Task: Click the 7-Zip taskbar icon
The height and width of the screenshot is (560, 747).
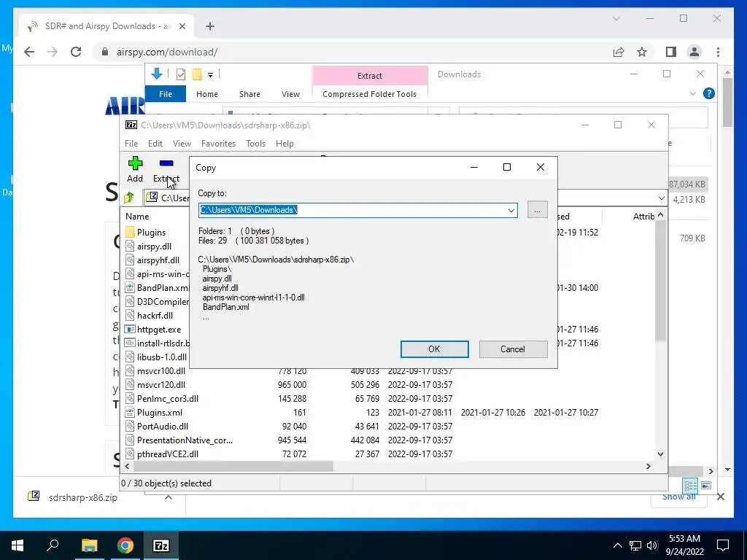Action: [x=161, y=545]
